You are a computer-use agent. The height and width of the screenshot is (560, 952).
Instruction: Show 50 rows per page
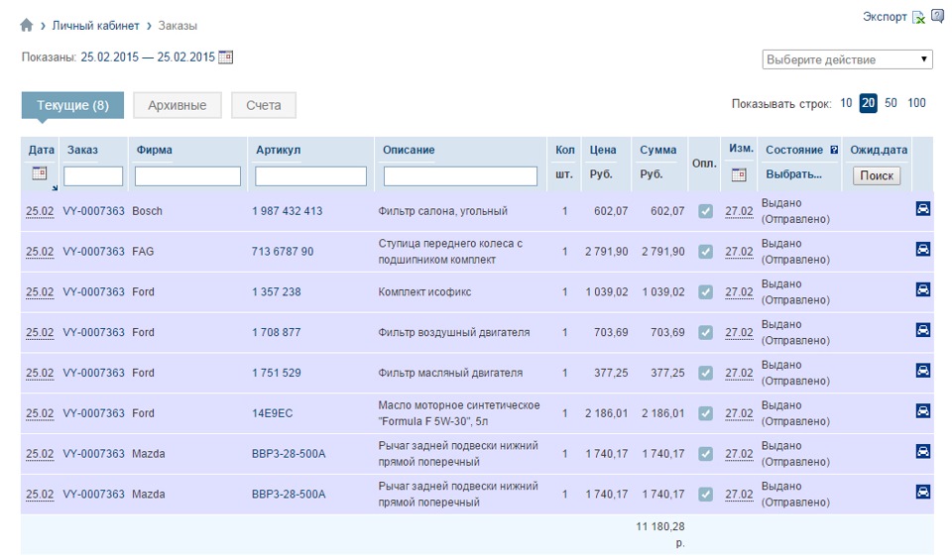coord(891,103)
